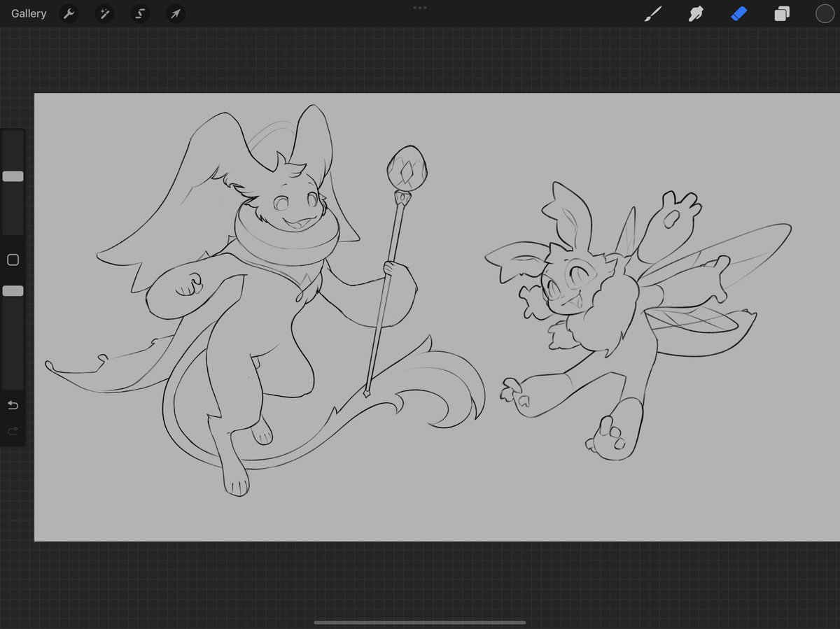Tap Redo in the sidebar
Image resolution: width=840 pixels, height=629 pixels.
tap(12, 431)
